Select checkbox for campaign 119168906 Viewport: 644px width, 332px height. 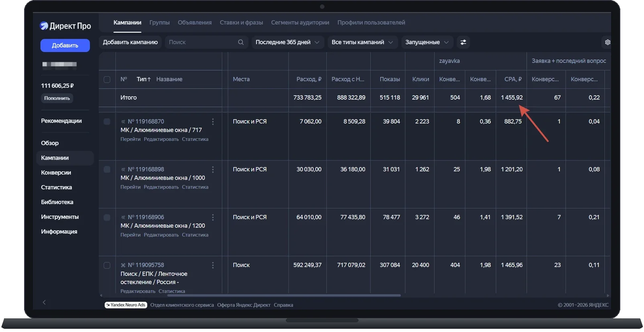click(107, 217)
